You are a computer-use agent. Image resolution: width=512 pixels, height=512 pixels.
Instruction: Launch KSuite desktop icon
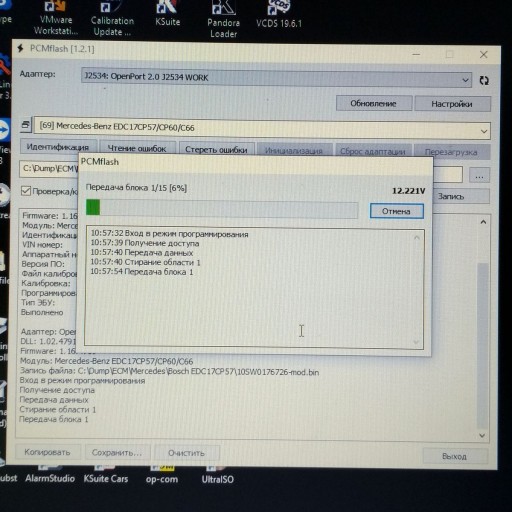tap(167, 14)
